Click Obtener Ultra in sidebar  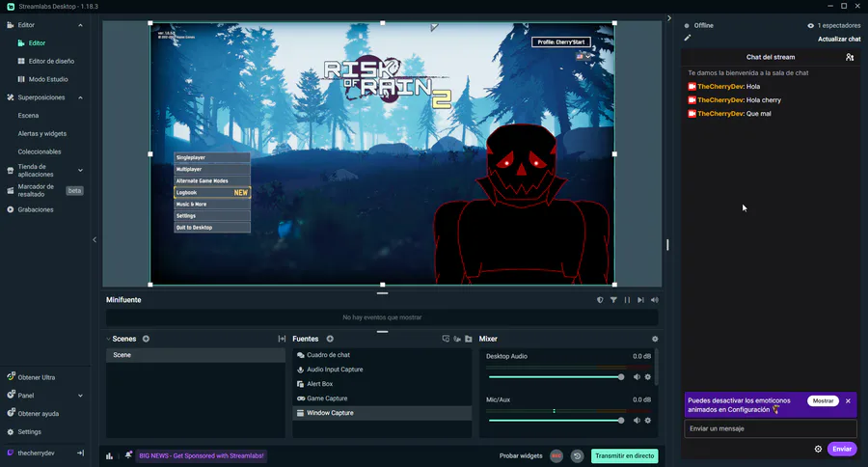click(36, 377)
